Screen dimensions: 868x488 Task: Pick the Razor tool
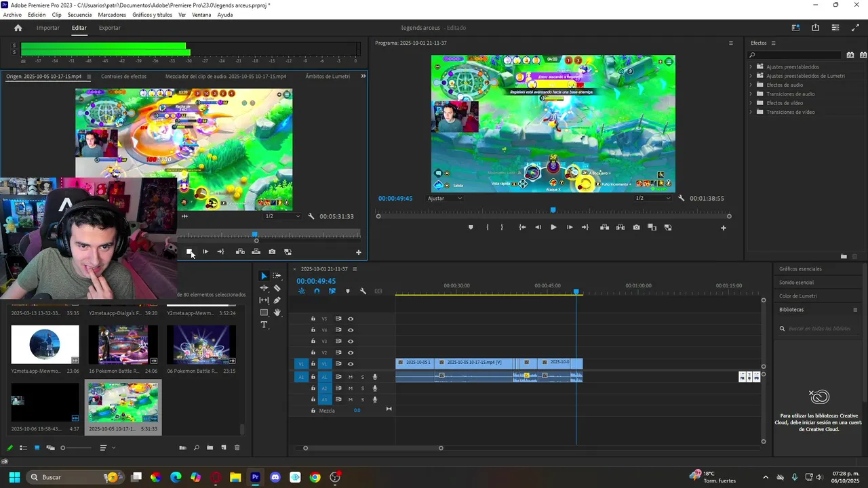(277, 288)
